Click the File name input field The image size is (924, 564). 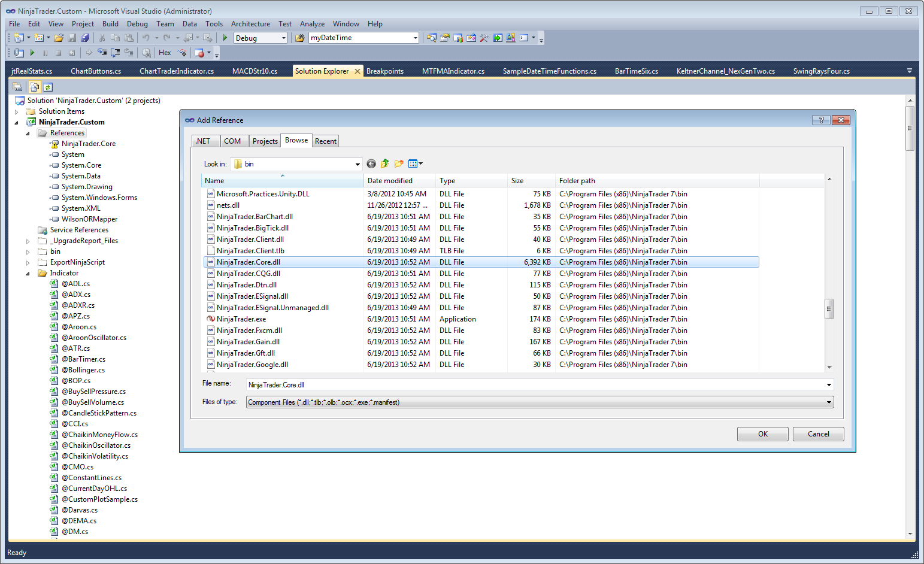[x=536, y=385]
